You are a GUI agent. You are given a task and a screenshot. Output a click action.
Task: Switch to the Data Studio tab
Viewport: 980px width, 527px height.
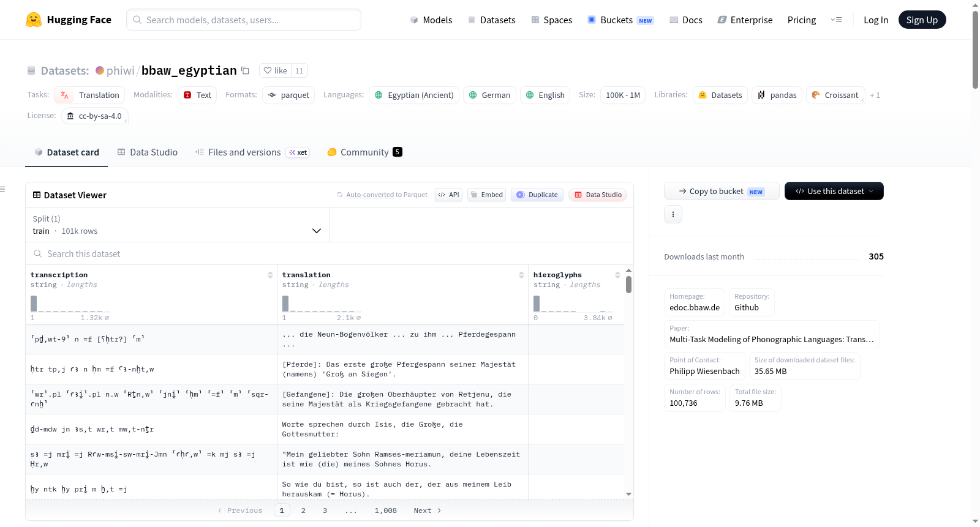[x=148, y=152]
